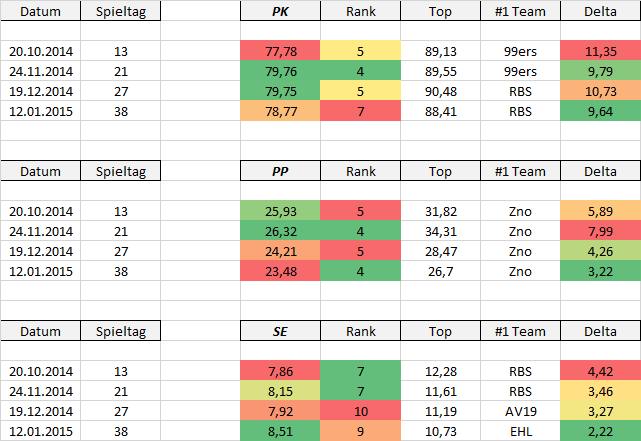Screen dimensions: 641x441
Task: Click the Rank cell showing 9
Action: click(361, 431)
